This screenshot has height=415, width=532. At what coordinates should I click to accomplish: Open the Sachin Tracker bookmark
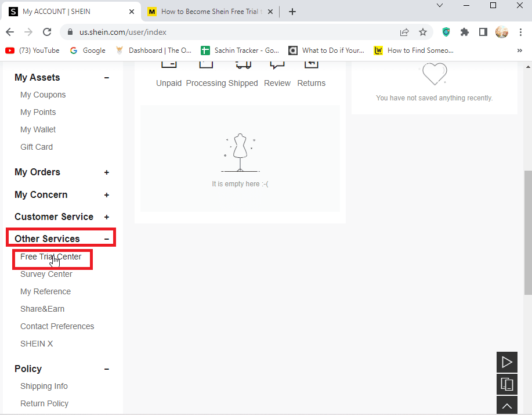240,50
